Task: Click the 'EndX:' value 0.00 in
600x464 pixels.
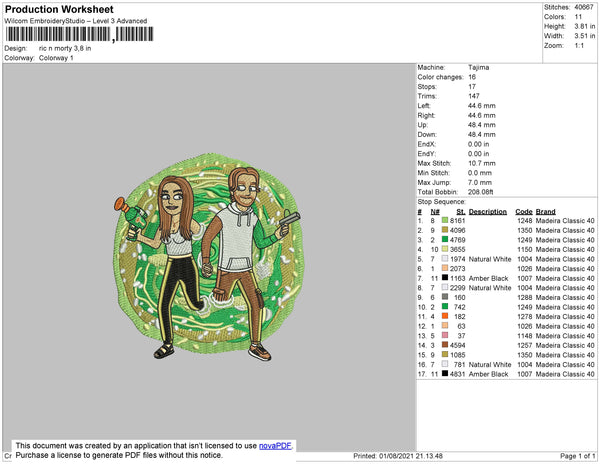Action: point(478,144)
